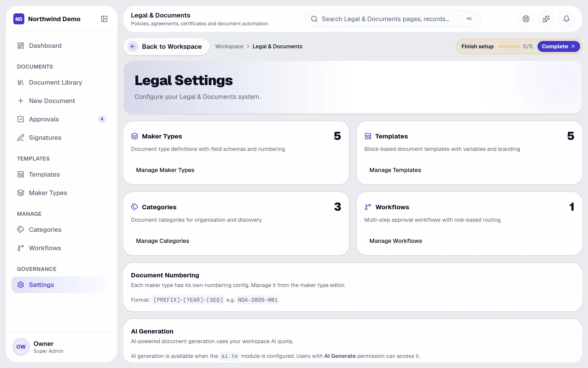Click the sidebar Templates layout icon
The height and width of the screenshot is (368, 588).
coord(21,174)
